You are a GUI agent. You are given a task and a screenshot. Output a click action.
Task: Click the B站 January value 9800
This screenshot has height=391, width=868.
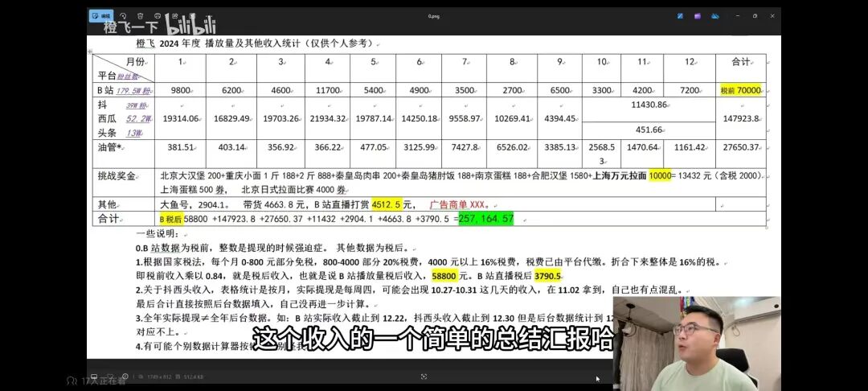181,90
